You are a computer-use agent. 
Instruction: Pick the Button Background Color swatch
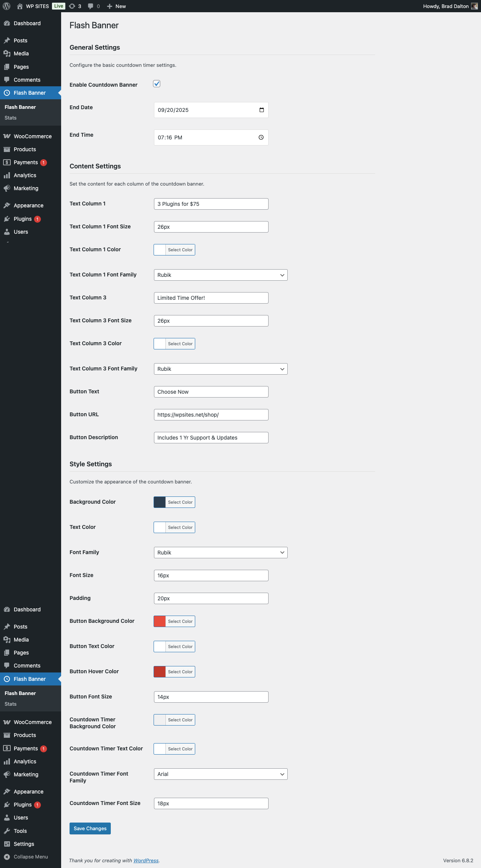coord(160,621)
